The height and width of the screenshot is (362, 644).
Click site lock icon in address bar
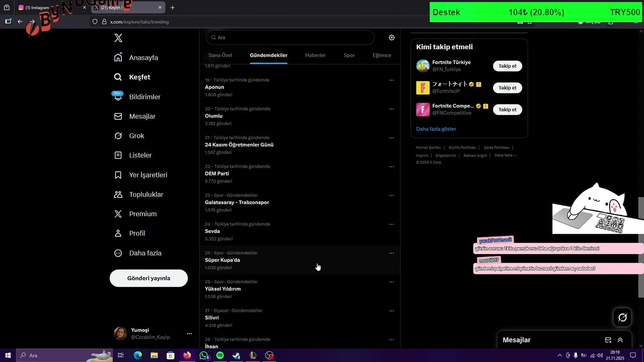[104, 22]
